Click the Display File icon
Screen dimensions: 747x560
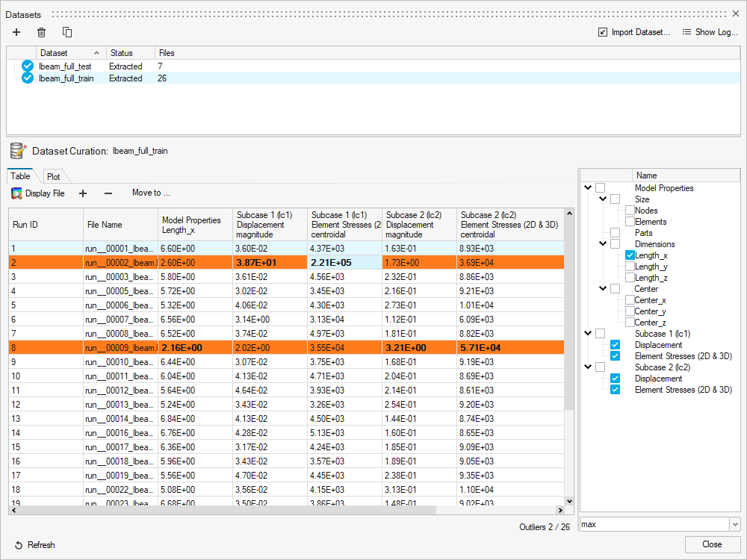tap(17, 193)
